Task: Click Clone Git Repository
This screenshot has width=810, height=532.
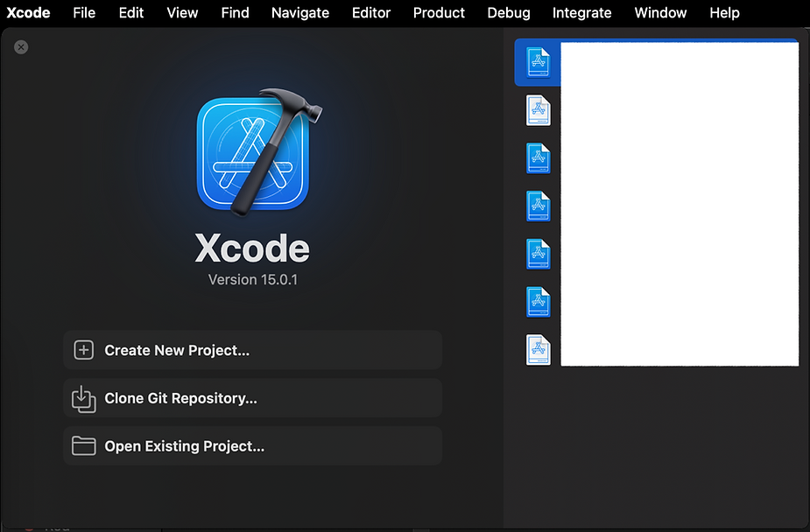Action: click(179, 398)
